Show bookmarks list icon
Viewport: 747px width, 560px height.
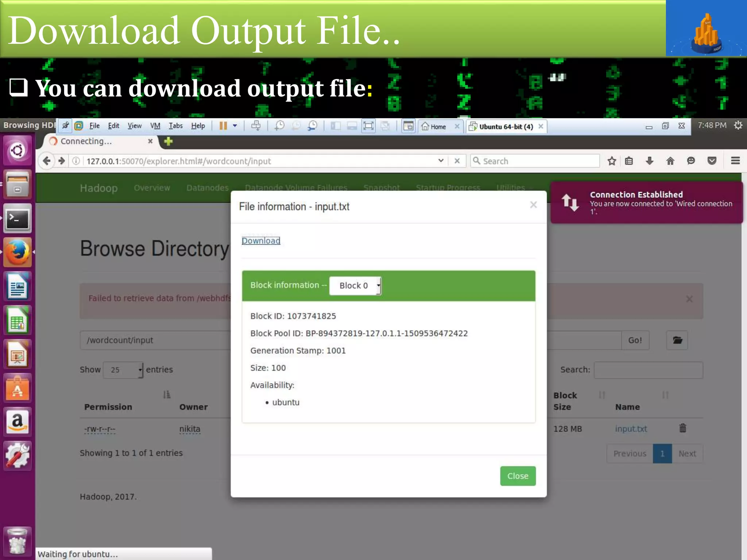[629, 161]
